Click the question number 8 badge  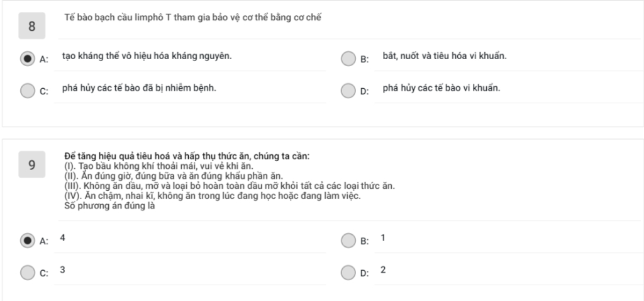point(32,26)
